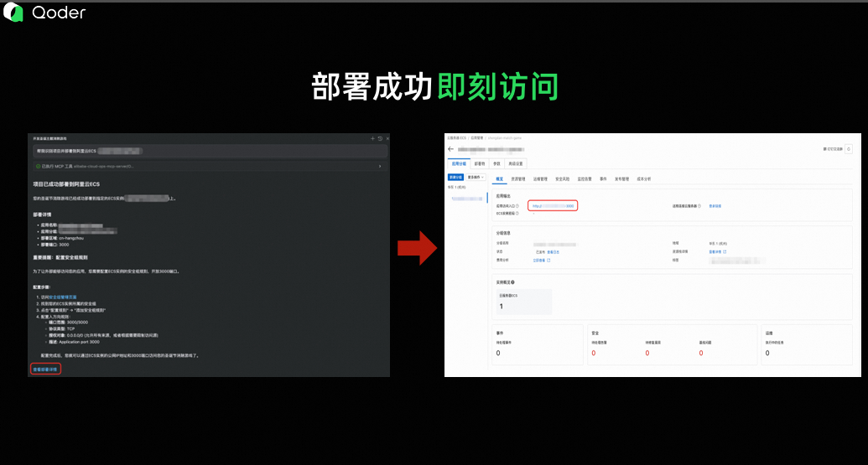Expand the executed MCP tool row chevron
Viewport: 868px width, 465px height.
coord(380,166)
